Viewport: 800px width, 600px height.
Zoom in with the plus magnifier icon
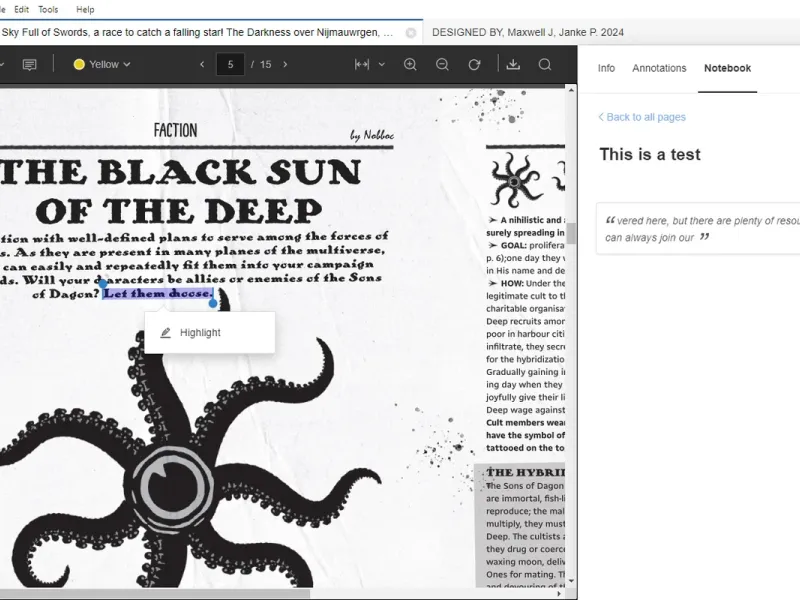(x=410, y=64)
